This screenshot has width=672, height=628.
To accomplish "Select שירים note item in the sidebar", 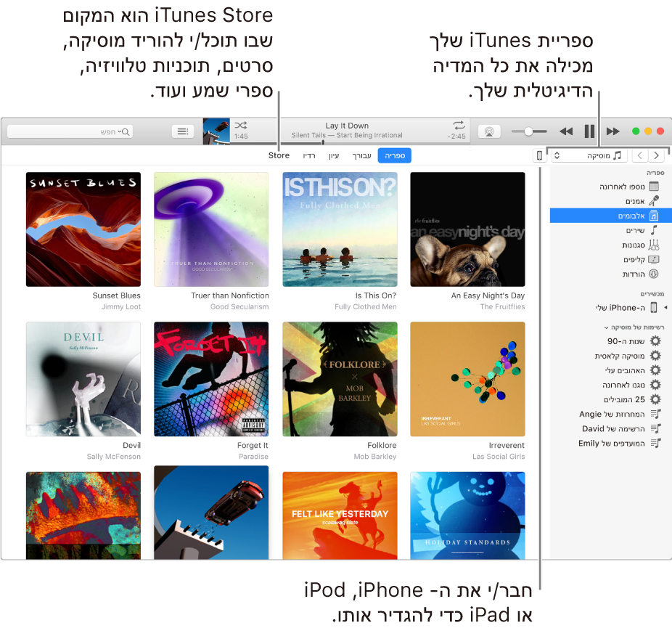I will (611, 230).
